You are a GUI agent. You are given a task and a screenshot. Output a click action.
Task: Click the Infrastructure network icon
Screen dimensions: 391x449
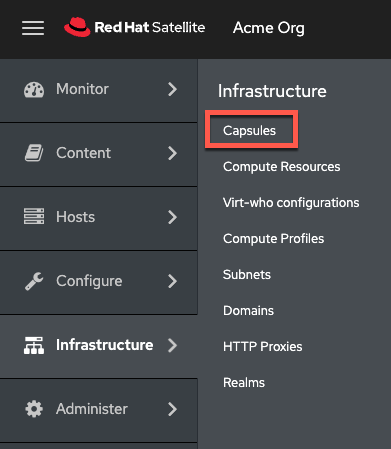pyautogui.click(x=34, y=345)
